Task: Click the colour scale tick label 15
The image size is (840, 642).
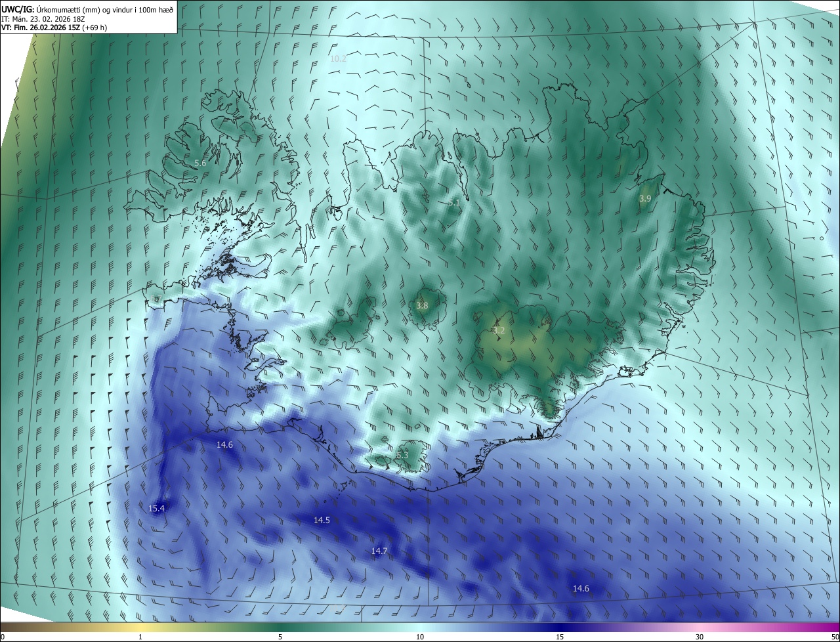Action: pos(560,637)
